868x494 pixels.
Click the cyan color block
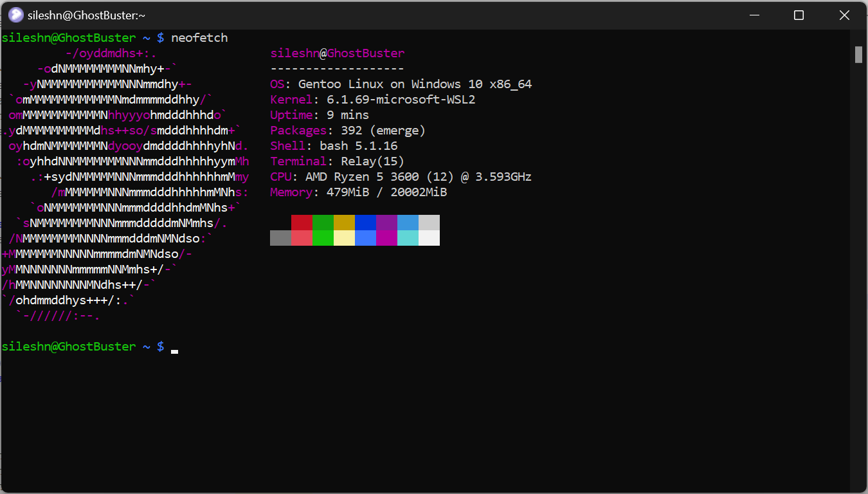[x=408, y=238]
